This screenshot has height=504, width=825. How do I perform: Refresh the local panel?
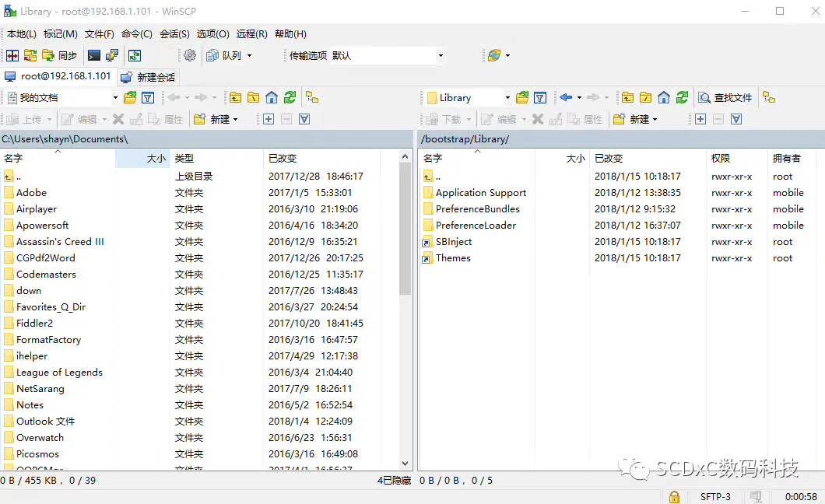point(290,97)
